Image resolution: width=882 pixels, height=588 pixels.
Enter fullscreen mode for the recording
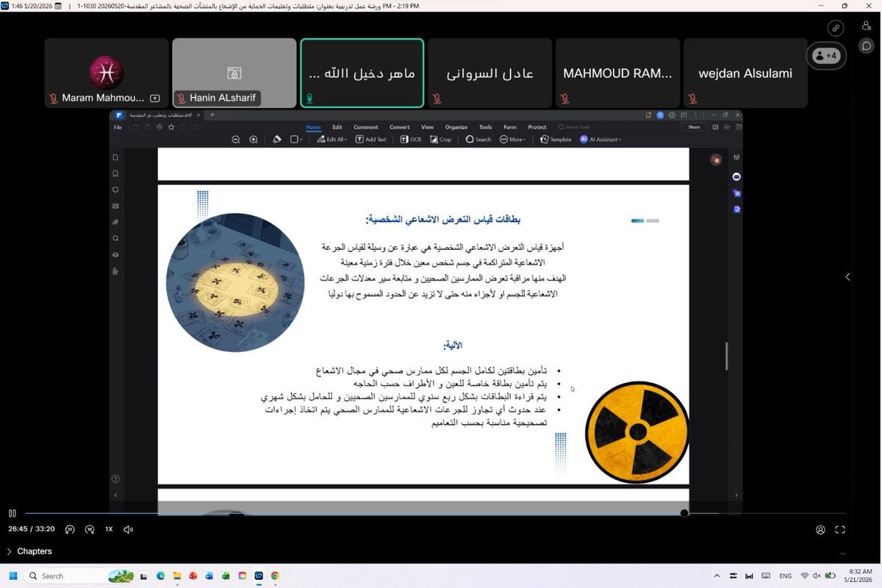840,529
